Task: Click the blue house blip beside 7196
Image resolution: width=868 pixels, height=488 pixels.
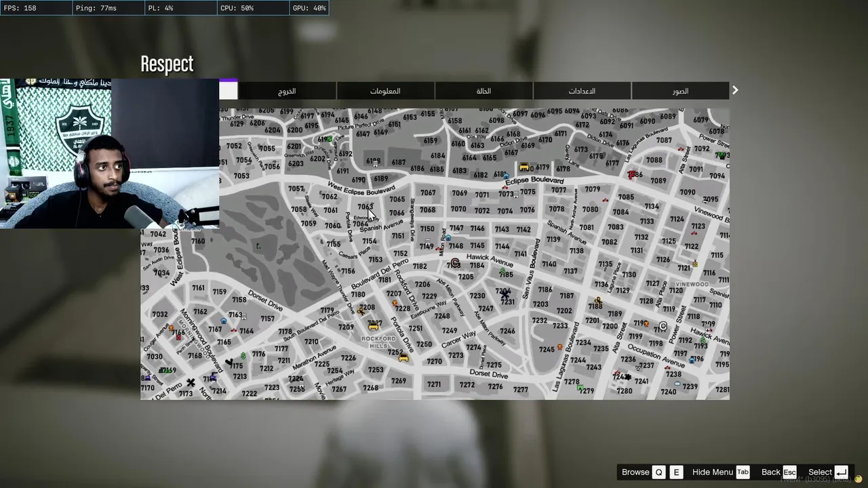Action: coord(692,360)
